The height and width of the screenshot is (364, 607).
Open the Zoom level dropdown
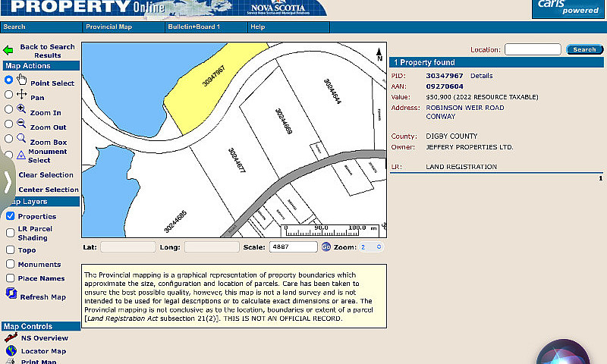[371, 246]
